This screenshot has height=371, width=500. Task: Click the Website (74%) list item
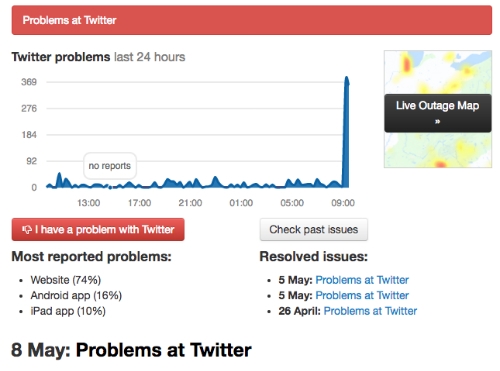66,280
